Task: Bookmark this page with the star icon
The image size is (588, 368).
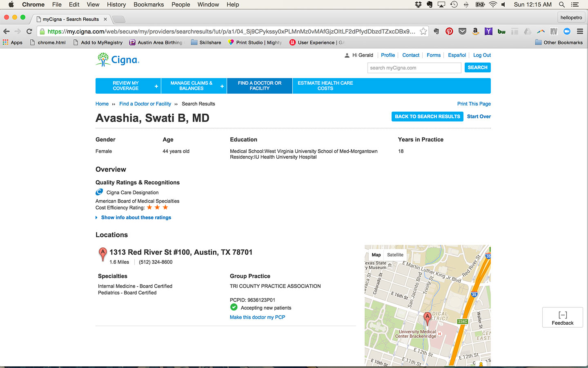Action: tap(423, 31)
